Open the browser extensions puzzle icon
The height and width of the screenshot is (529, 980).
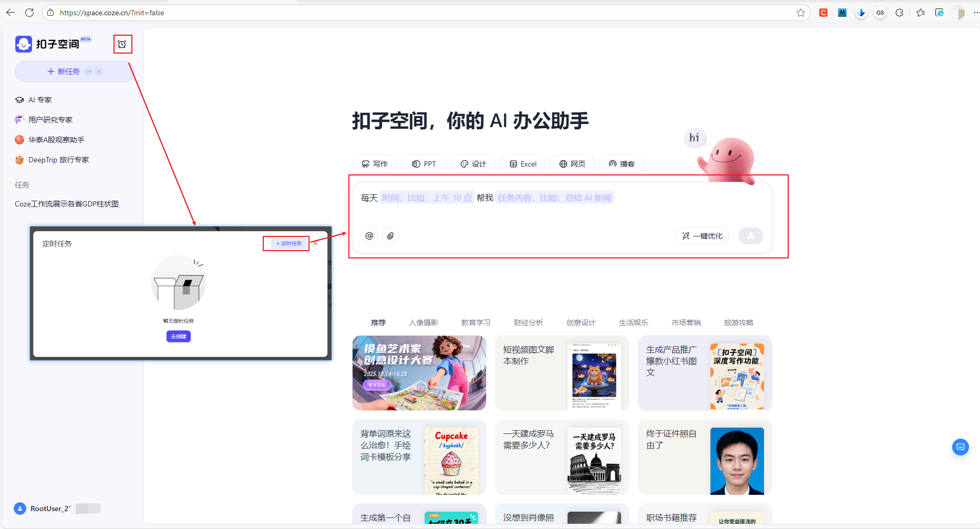[x=900, y=13]
